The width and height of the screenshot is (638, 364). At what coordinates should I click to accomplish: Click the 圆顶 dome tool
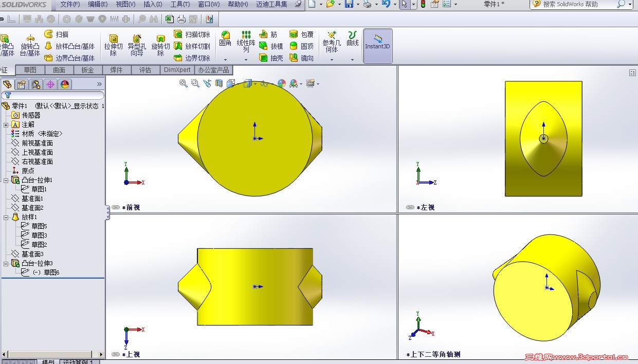[x=301, y=46]
